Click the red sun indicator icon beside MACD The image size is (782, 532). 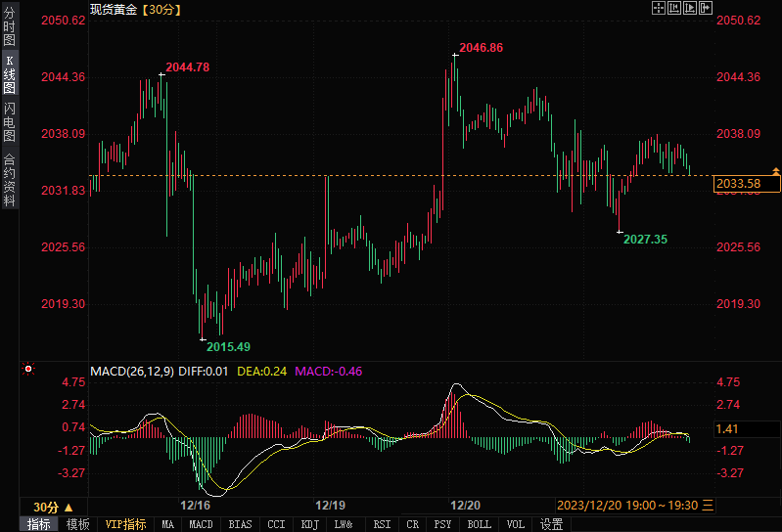(x=28, y=369)
